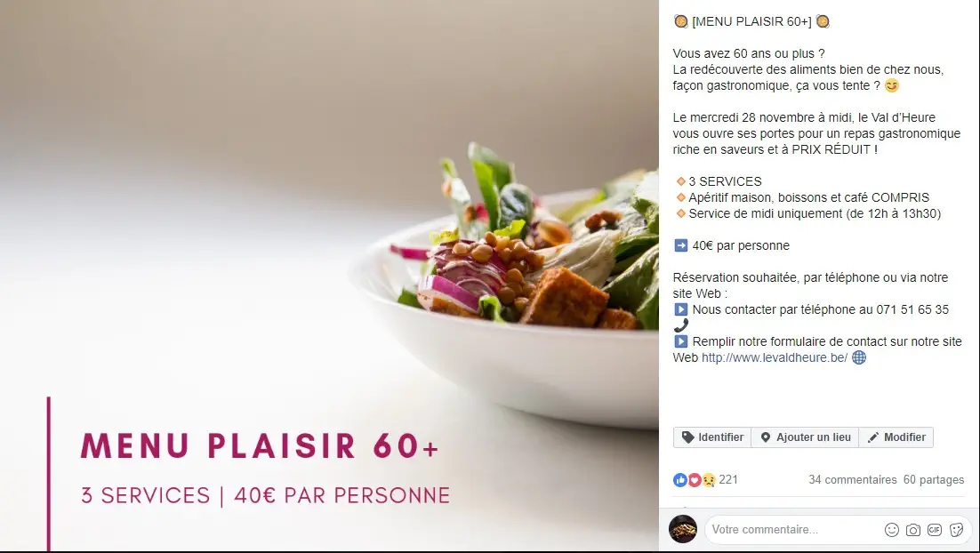Click the Modifier edit button
This screenshot has height=553, width=980.
(896, 437)
